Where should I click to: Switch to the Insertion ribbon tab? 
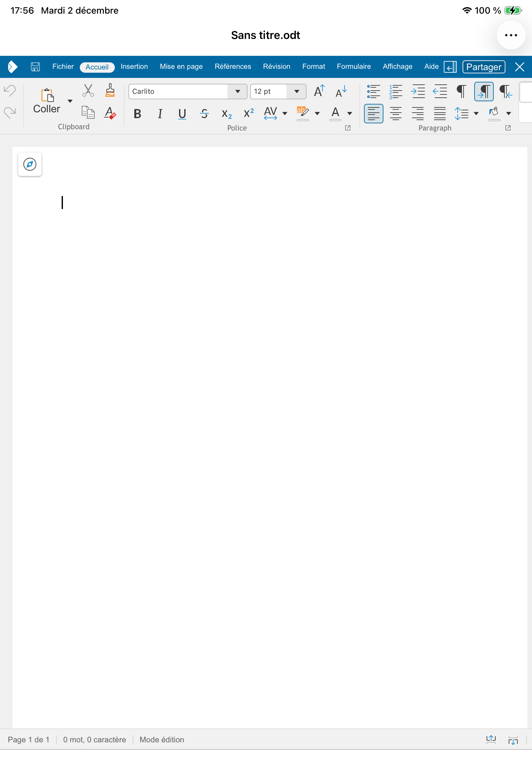pos(134,66)
